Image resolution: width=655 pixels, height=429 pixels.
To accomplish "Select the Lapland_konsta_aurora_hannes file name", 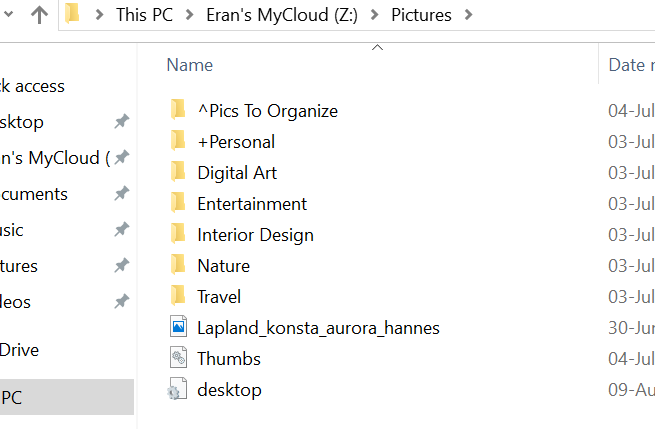I will pyautogui.click(x=319, y=328).
